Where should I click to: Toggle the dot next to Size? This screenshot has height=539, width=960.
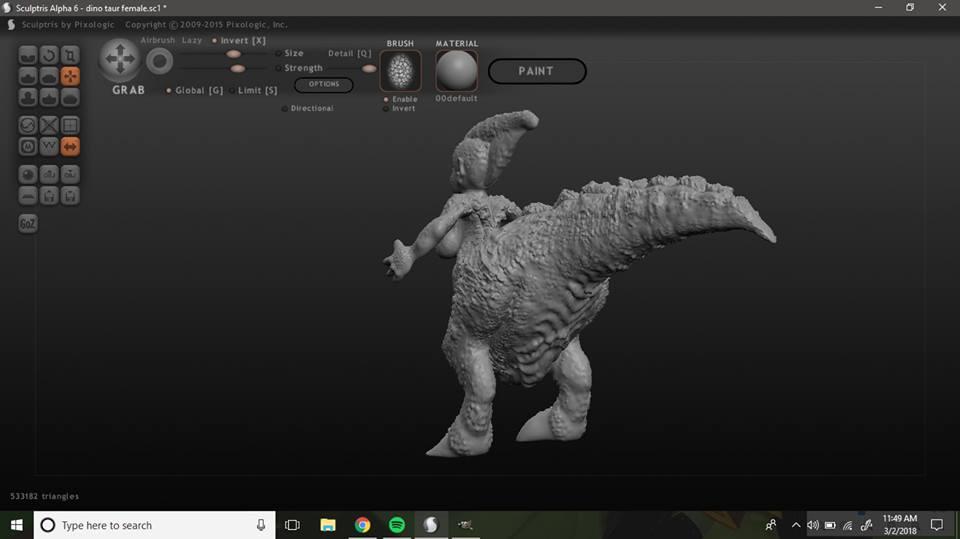(x=279, y=53)
